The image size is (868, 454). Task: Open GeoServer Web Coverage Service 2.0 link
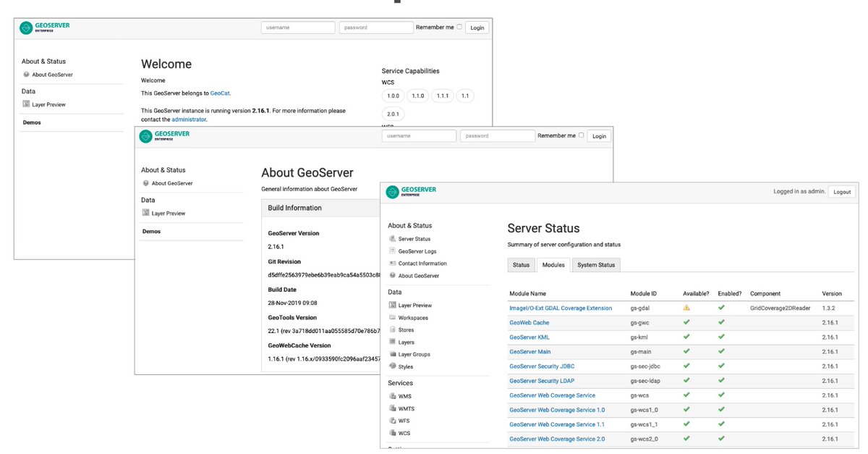(557, 439)
